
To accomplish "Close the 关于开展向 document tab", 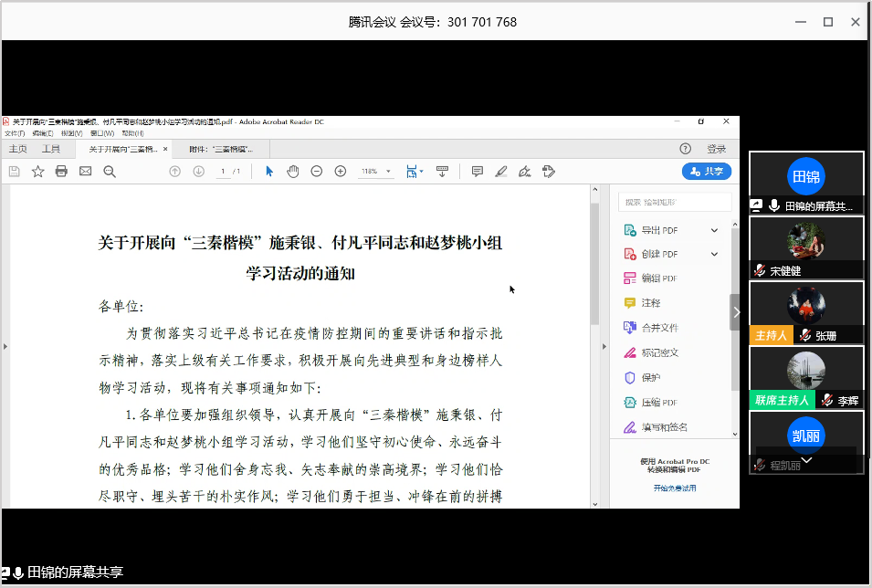I will coord(165,149).
